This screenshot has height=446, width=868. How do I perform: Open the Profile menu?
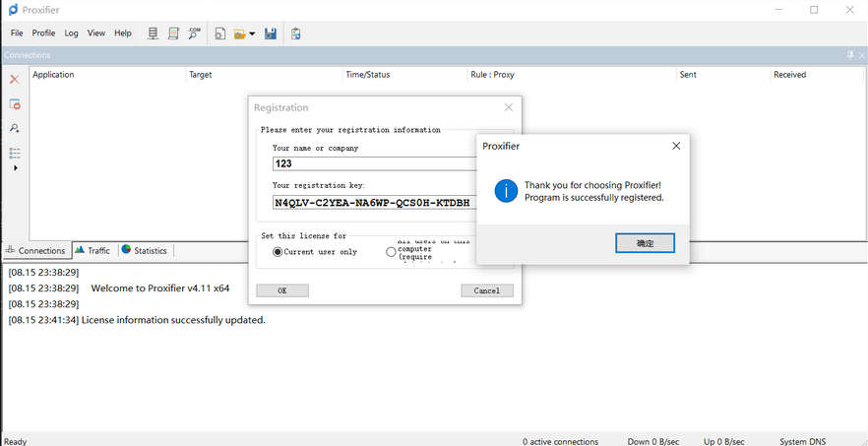(43, 33)
